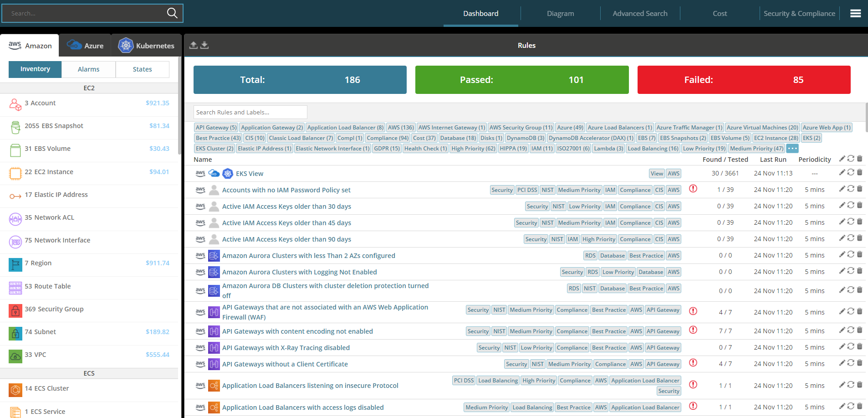The width and height of the screenshot is (868, 418).
Task: Select the 75 Network Interface row
Action: pyautogui.click(x=89, y=242)
